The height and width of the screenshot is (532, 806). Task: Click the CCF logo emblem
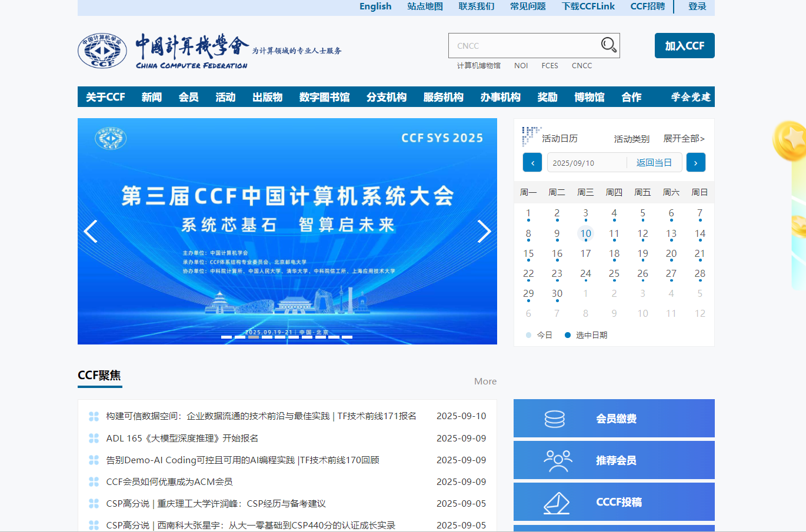(102, 51)
